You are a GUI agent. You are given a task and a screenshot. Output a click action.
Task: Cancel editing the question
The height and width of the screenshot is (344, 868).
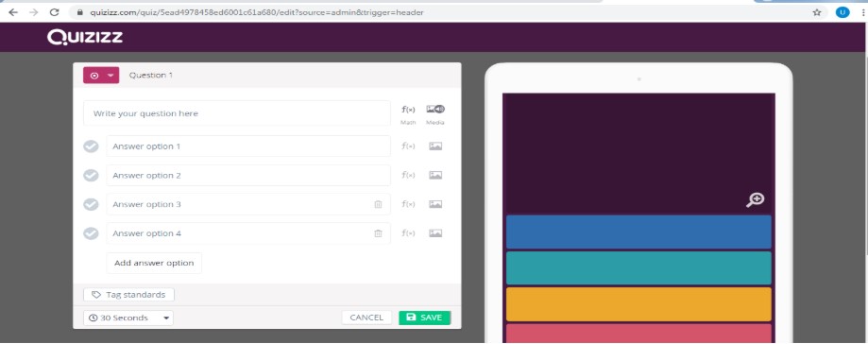pos(366,318)
